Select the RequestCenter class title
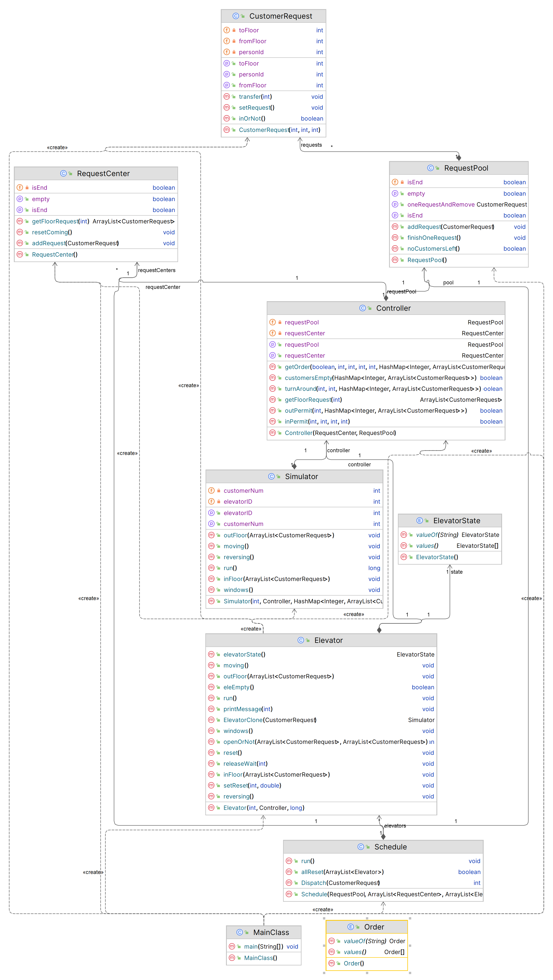Image resolution: width=553 pixels, height=980 pixels. click(103, 173)
